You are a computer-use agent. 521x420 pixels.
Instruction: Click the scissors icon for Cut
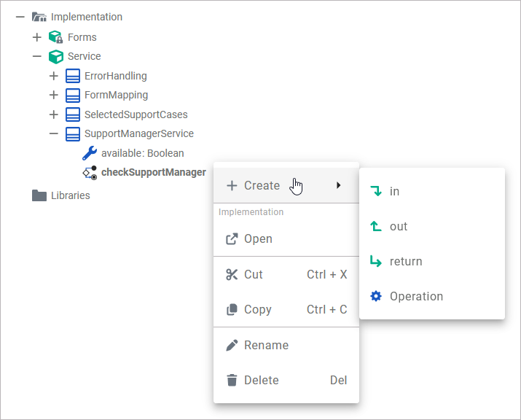232,274
